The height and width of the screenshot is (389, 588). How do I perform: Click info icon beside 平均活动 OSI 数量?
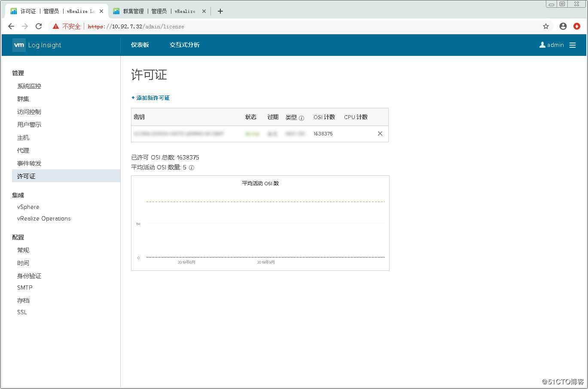click(x=192, y=168)
